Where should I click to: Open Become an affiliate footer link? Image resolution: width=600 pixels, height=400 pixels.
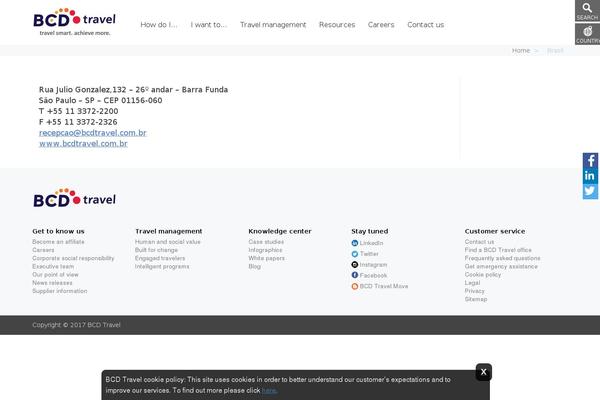point(58,242)
